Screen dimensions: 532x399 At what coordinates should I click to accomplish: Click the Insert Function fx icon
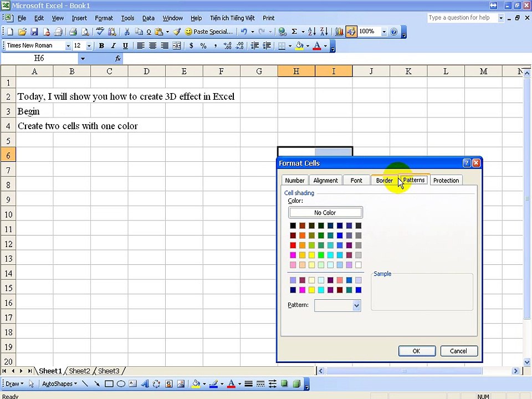pos(117,58)
